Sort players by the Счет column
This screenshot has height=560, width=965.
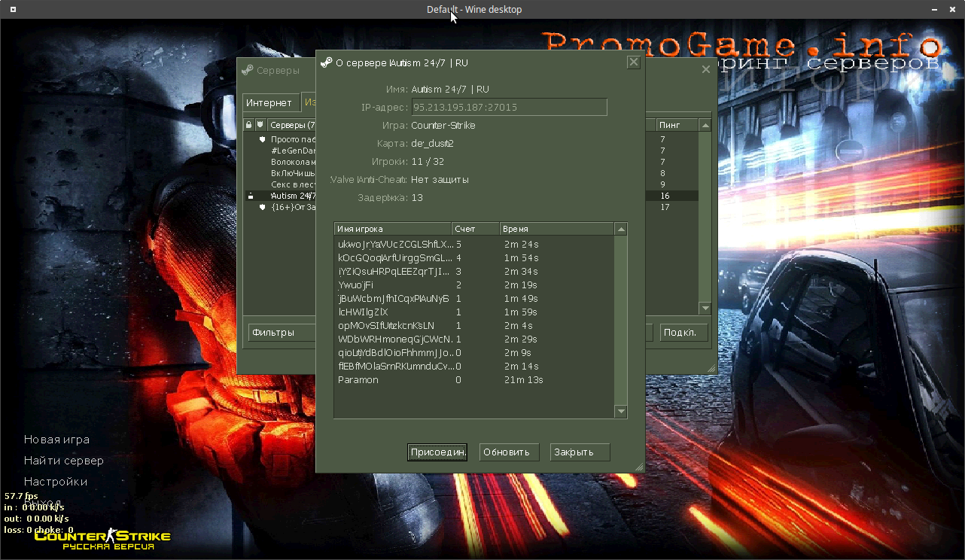pyautogui.click(x=476, y=229)
